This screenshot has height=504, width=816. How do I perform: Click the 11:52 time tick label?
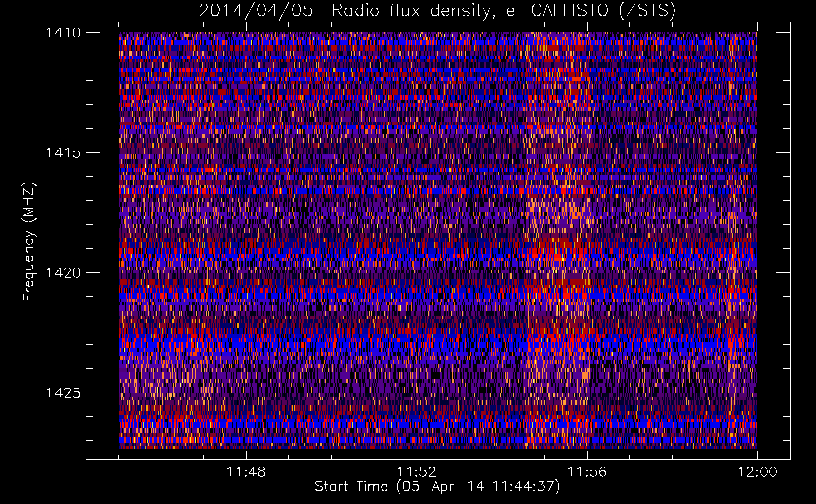tap(417, 472)
